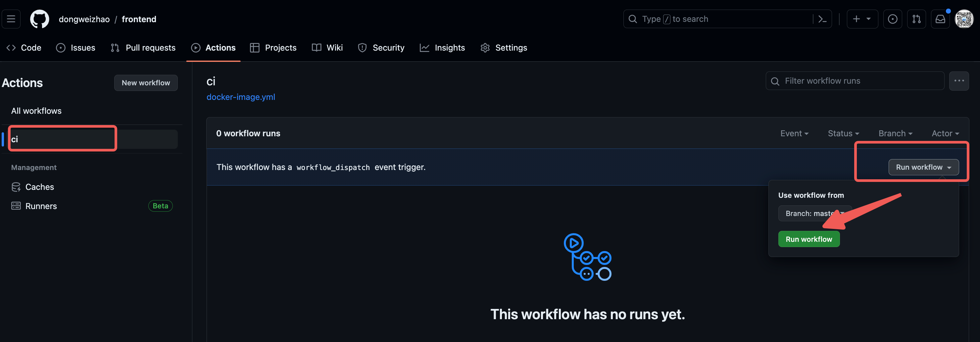Expand the Event filter dropdown
The height and width of the screenshot is (342, 980).
tap(794, 133)
